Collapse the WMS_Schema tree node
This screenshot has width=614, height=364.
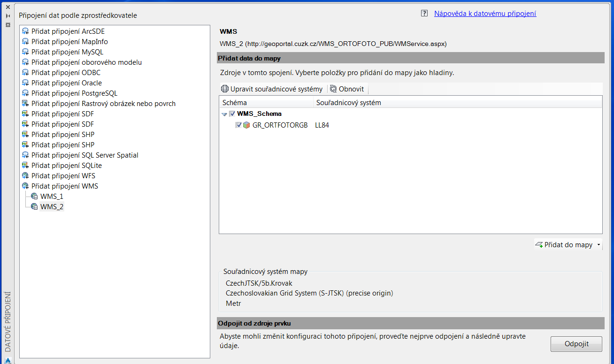[224, 114]
